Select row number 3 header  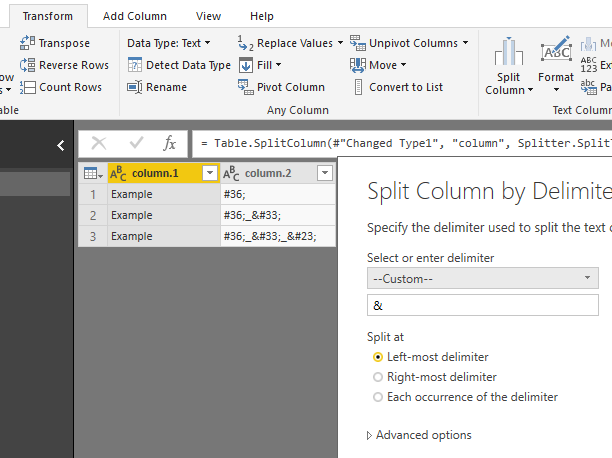pyautogui.click(x=93, y=236)
